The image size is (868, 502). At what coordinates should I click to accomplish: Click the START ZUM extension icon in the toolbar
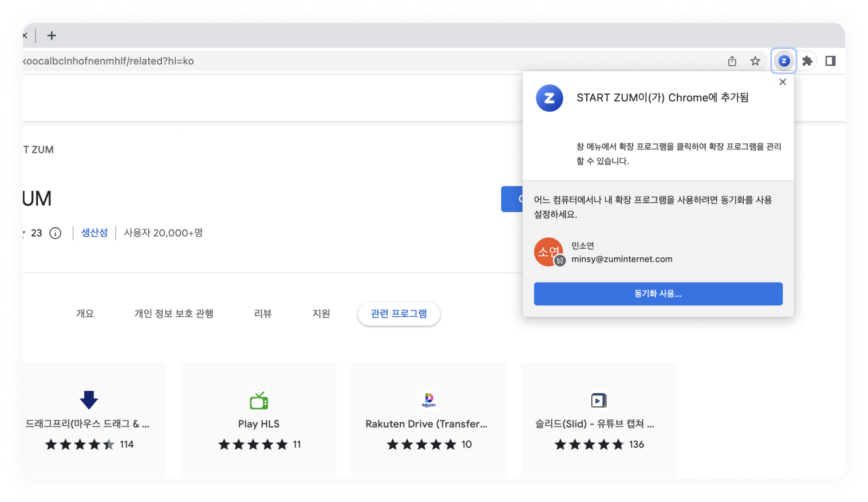tap(784, 61)
